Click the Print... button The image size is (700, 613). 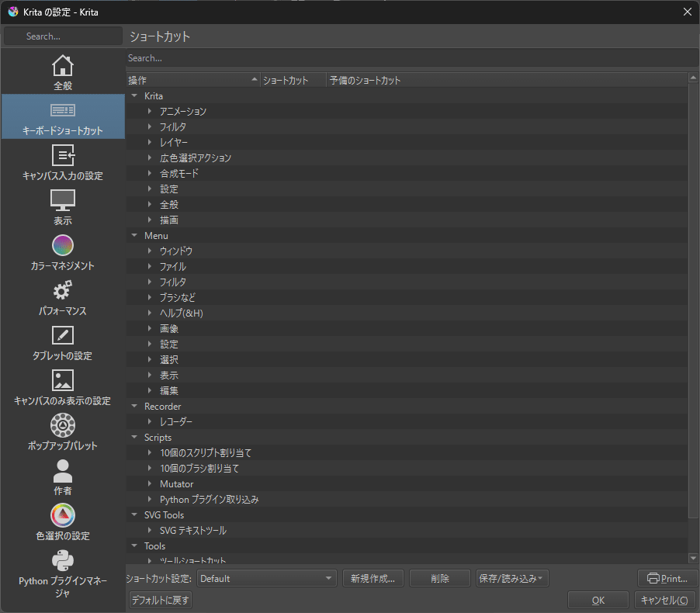pyautogui.click(x=667, y=578)
